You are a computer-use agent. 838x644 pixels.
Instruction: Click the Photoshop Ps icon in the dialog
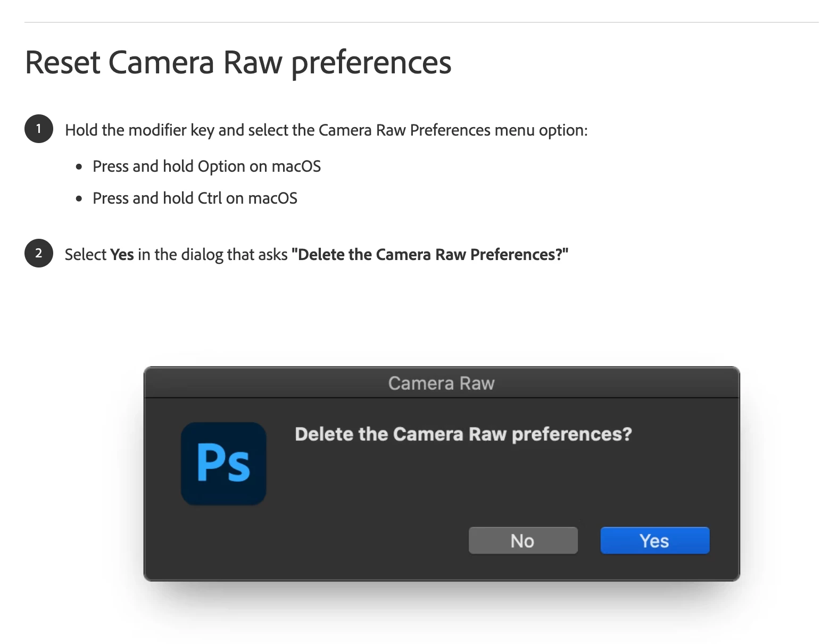[x=223, y=463]
